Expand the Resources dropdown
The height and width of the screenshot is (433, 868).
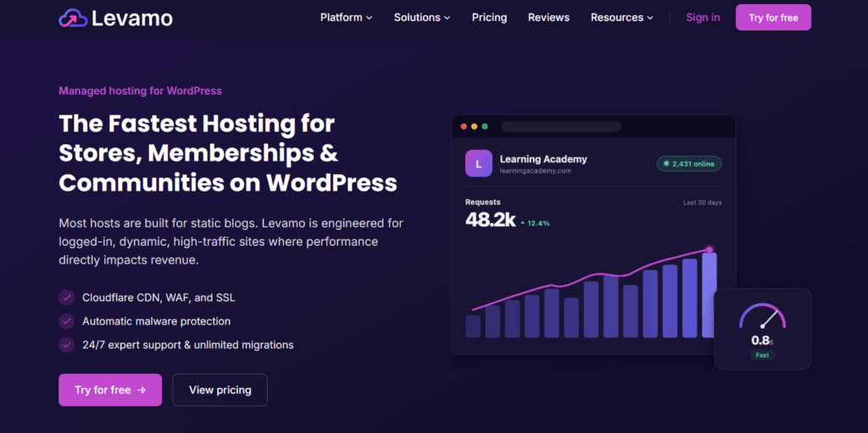point(621,18)
